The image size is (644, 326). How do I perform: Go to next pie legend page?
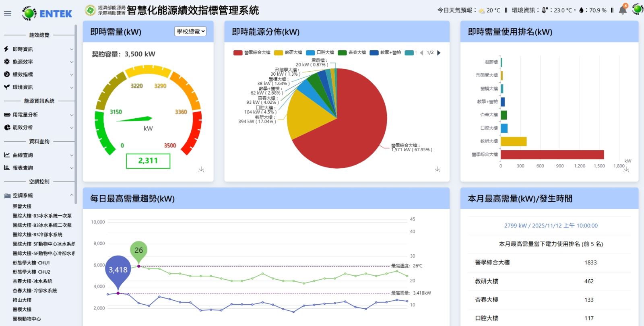[x=439, y=53]
